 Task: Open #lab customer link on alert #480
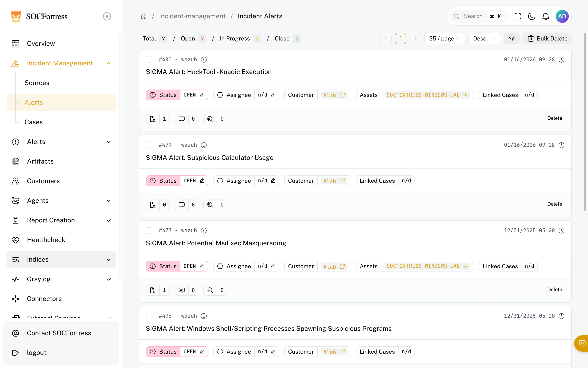click(334, 95)
